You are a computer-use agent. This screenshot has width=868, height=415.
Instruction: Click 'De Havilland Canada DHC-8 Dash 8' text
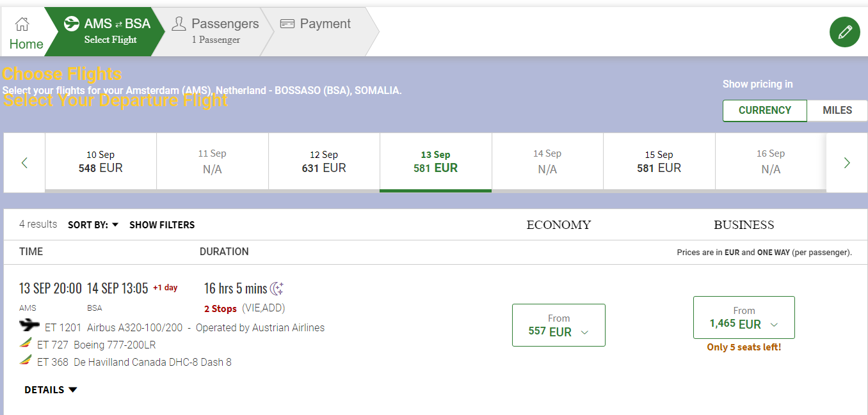point(152,362)
